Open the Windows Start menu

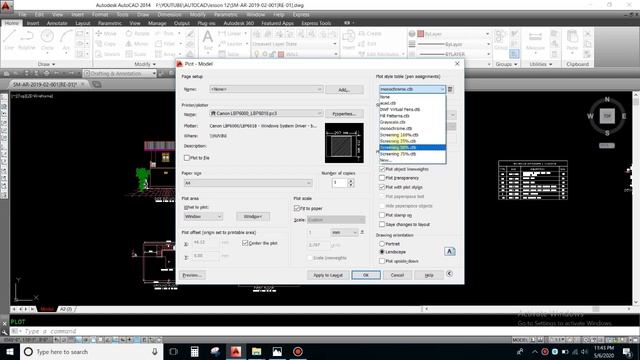click(10, 351)
